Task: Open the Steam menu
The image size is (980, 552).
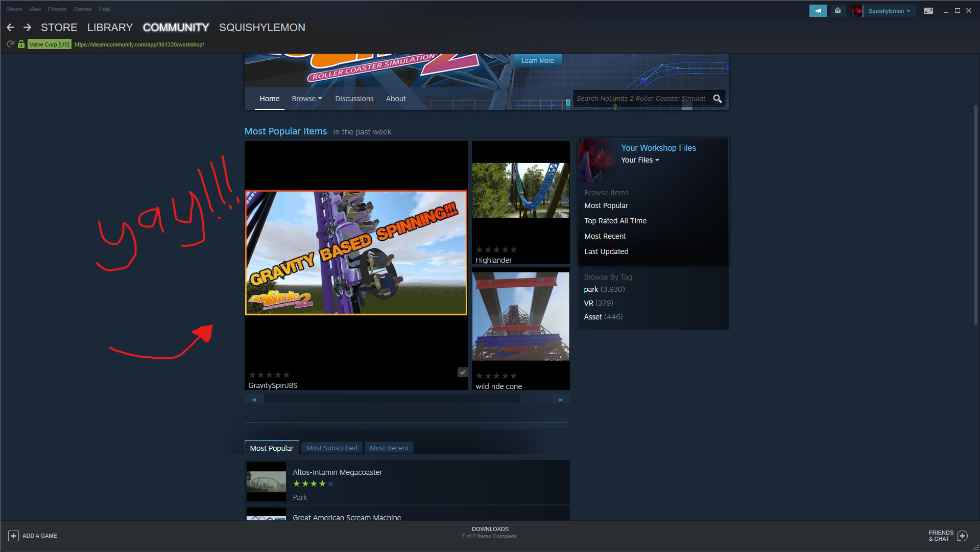Action: (14, 9)
